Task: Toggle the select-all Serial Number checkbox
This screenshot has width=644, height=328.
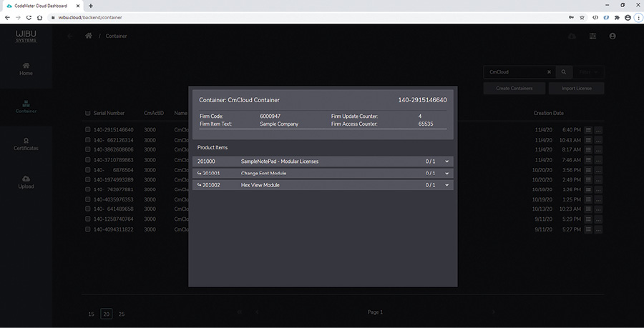Action: (x=87, y=113)
